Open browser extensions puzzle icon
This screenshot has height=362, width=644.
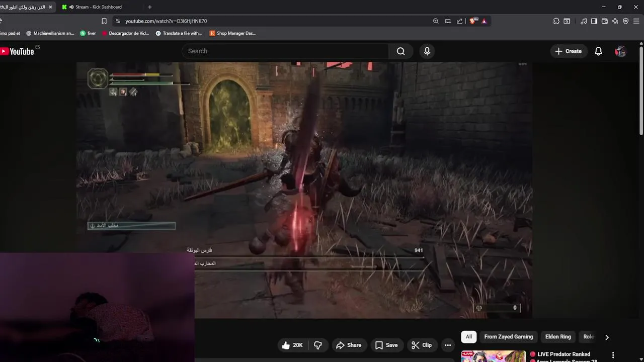click(556, 21)
